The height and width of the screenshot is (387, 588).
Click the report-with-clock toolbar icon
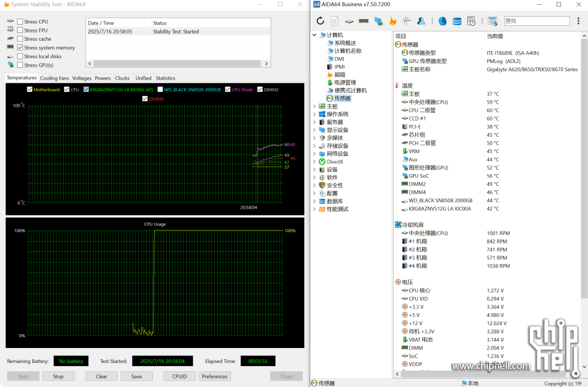(472, 21)
